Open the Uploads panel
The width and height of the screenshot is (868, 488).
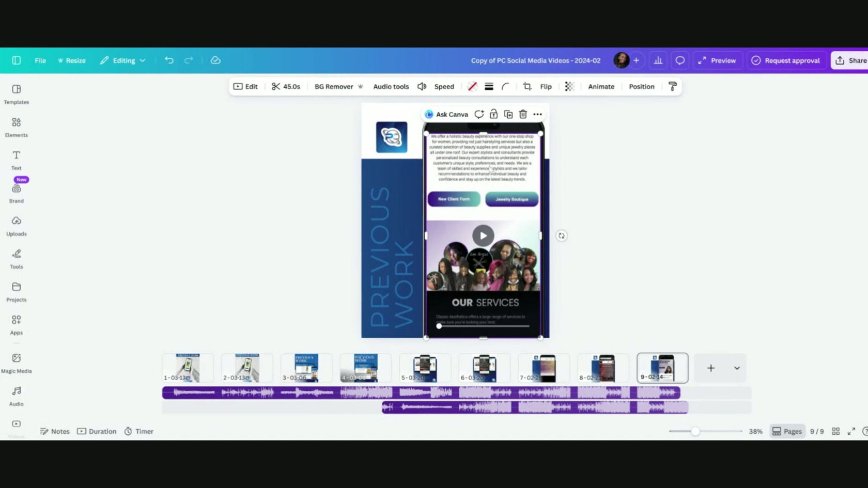pyautogui.click(x=17, y=227)
